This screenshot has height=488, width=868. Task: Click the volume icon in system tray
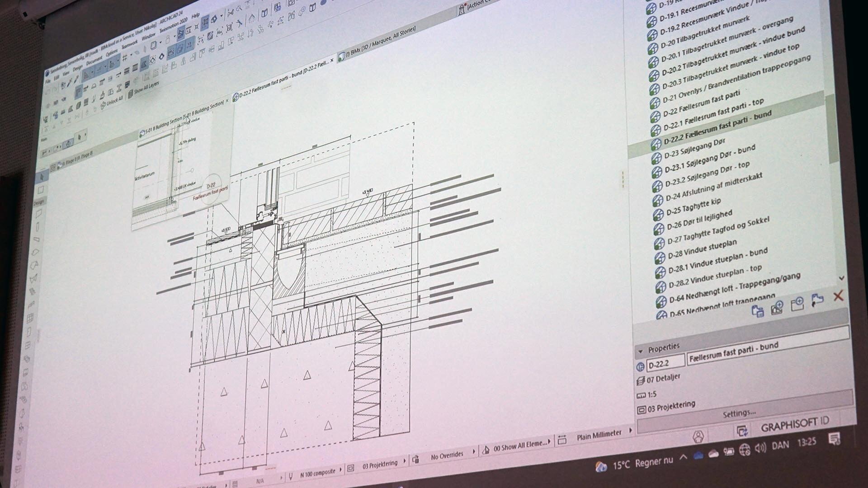point(761,447)
